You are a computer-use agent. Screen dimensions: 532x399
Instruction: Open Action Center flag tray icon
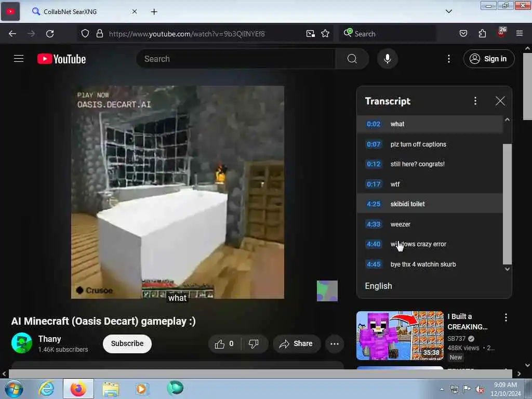[x=467, y=389]
